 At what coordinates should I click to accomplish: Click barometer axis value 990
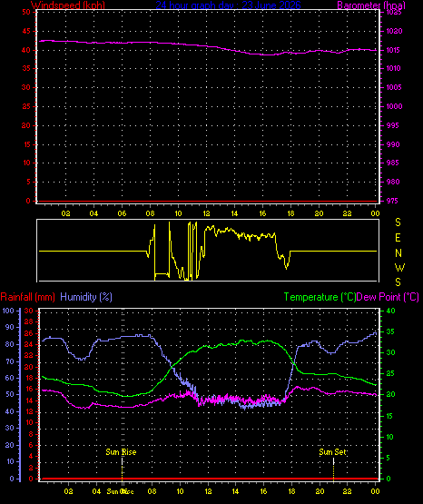[x=393, y=144]
